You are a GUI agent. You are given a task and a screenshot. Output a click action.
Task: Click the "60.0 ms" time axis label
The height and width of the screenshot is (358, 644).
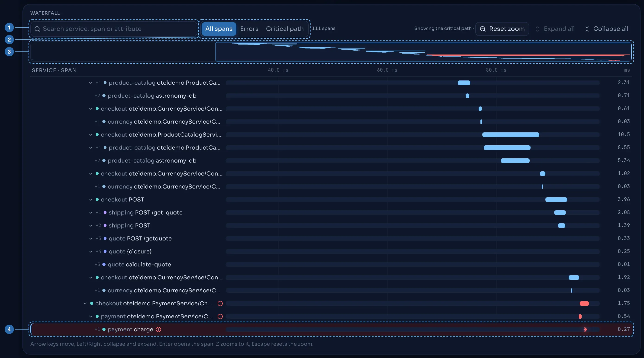click(387, 70)
